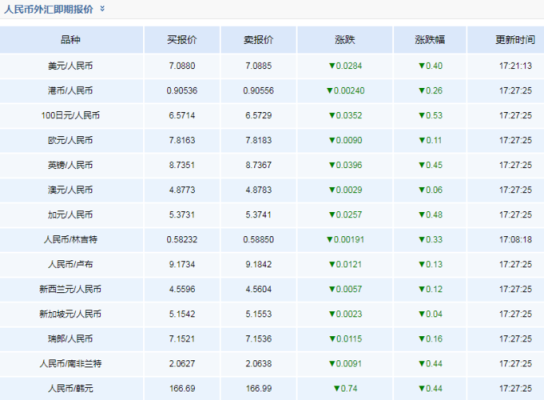This screenshot has height=400, width=544.
Task: Select the 瑞郎/人民币 row label
Action: click(70, 339)
